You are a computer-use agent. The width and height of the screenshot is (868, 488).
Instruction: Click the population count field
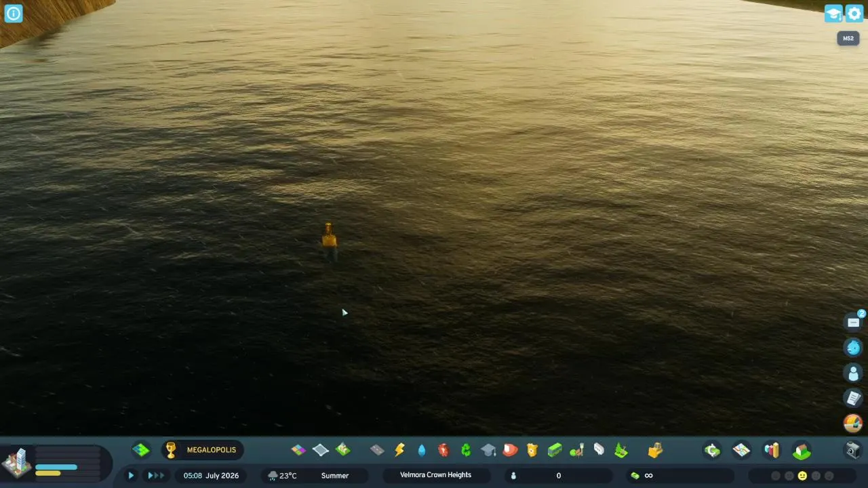click(559, 476)
